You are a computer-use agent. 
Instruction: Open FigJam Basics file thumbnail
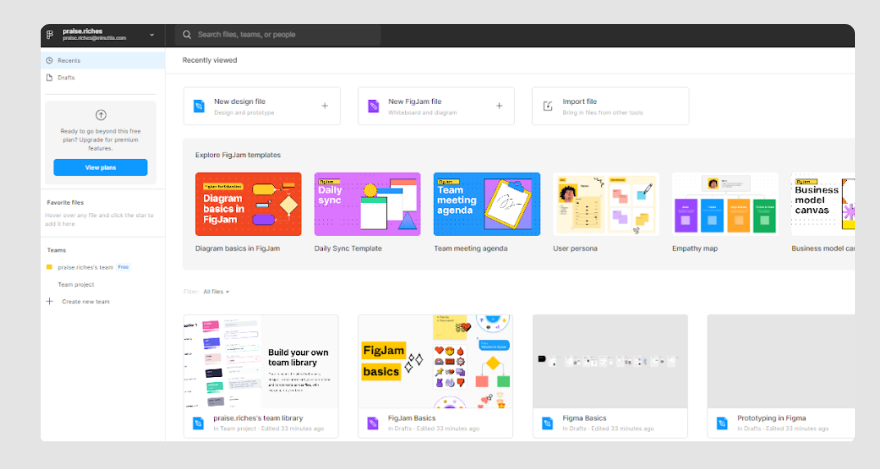point(436,361)
